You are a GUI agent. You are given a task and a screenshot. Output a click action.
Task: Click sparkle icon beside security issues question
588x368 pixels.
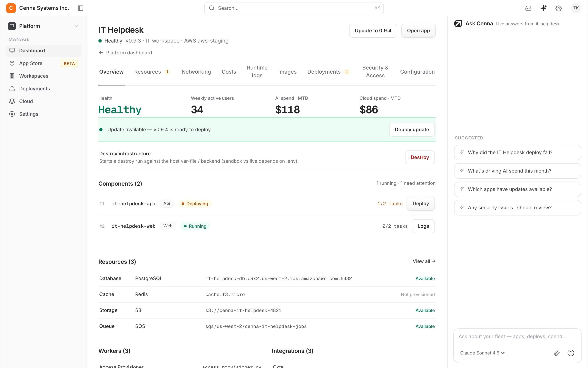462,207
